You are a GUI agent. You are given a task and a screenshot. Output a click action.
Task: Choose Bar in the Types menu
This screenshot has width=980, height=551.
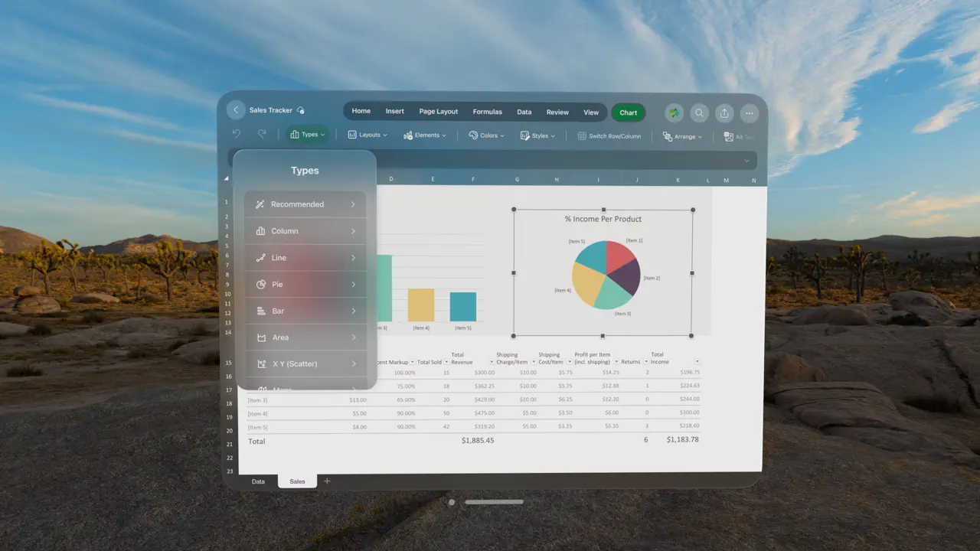click(x=305, y=311)
